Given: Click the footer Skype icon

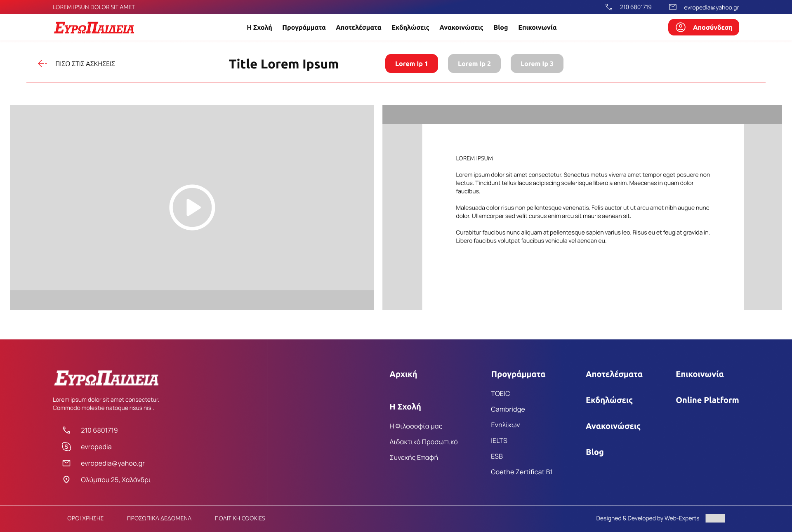Looking at the screenshot, I should point(66,447).
